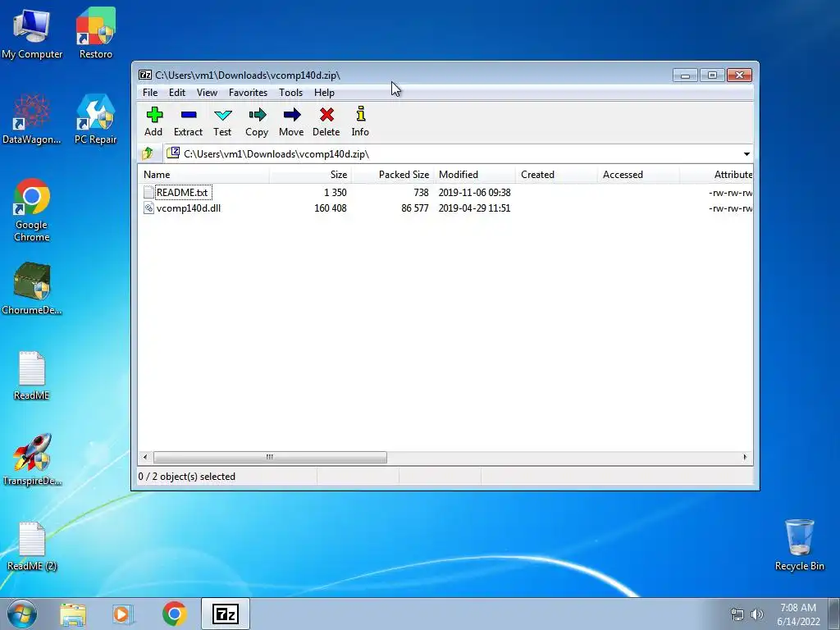Sort by the Size column header
Image resolution: width=840 pixels, height=630 pixels.
pos(310,175)
